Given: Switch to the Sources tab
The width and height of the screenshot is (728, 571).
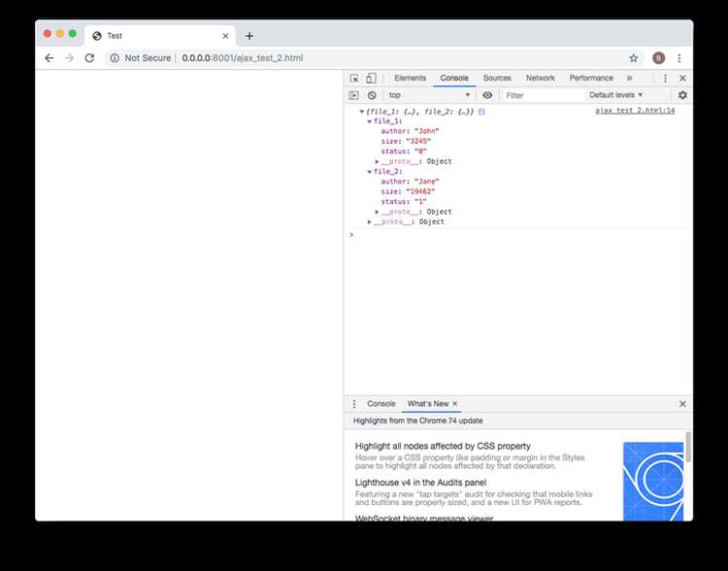Looking at the screenshot, I should click(x=497, y=78).
